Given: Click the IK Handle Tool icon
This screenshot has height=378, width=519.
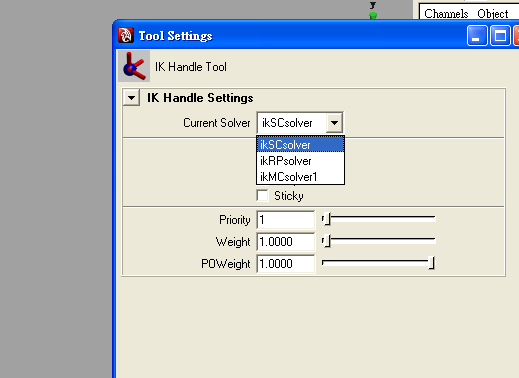Looking at the screenshot, I should (134, 66).
